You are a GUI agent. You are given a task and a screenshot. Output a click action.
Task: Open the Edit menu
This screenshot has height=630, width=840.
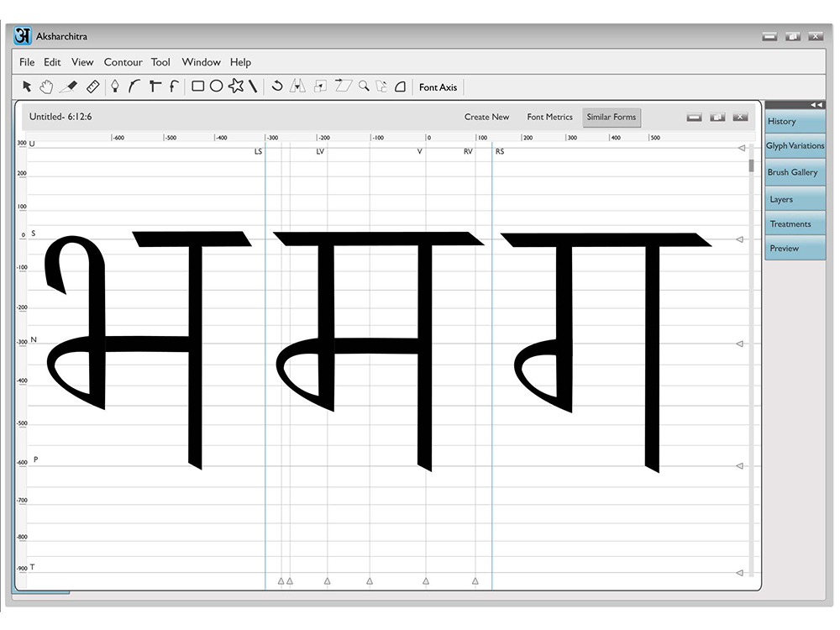52,62
